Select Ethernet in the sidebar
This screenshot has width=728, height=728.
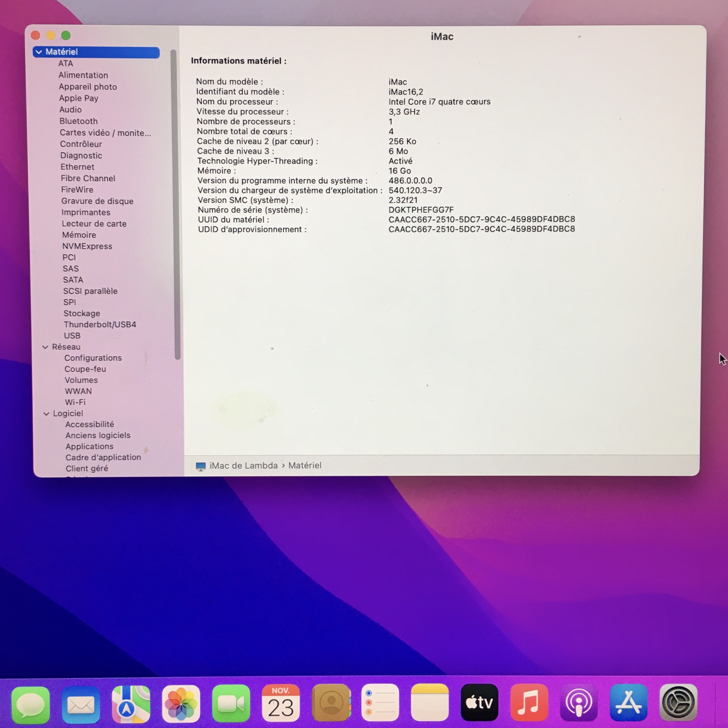pyautogui.click(x=78, y=167)
